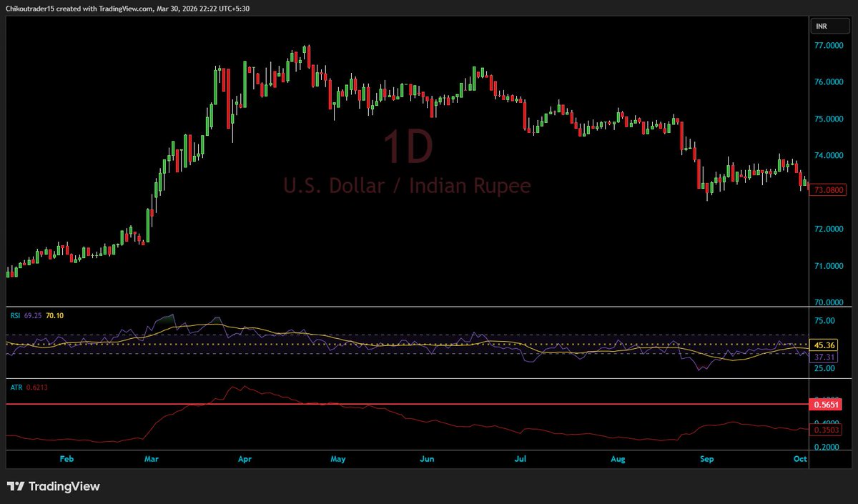The width and height of the screenshot is (858, 504).
Task: Click the 77.0000 price axis label
Action: [828, 45]
